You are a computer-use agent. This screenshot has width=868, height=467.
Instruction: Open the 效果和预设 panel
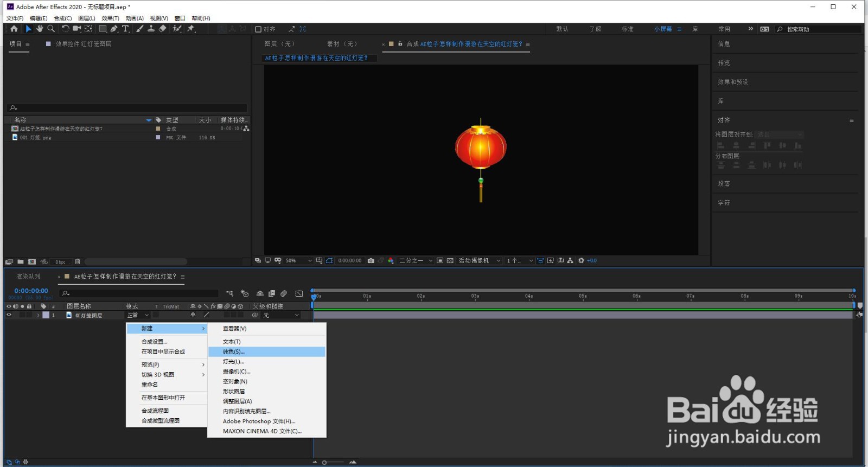733,82
